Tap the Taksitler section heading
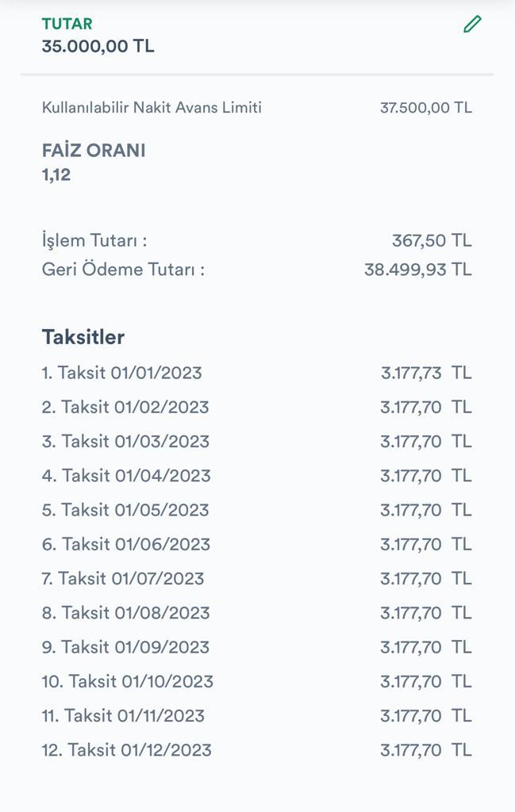This screenshot has width=515, height=812. (x=83, y=337)
